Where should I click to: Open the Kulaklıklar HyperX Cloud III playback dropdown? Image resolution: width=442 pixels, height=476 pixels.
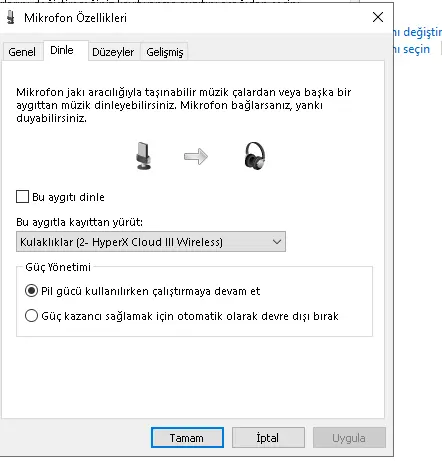[x=151, y=242]
